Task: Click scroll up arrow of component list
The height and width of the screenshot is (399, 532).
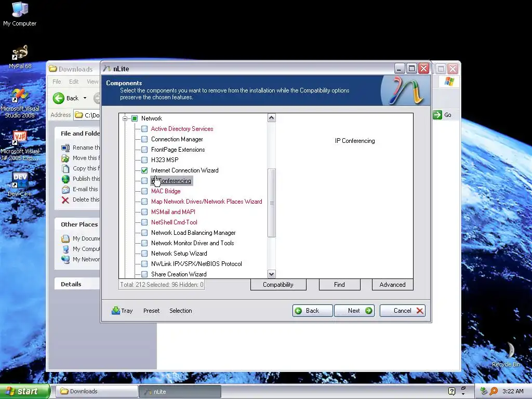Action: [271, 118]
